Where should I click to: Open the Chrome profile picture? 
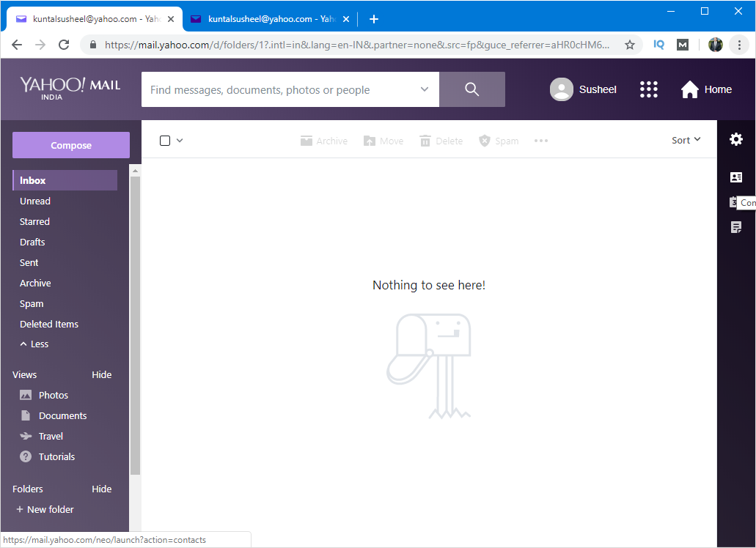pos(716,45)
